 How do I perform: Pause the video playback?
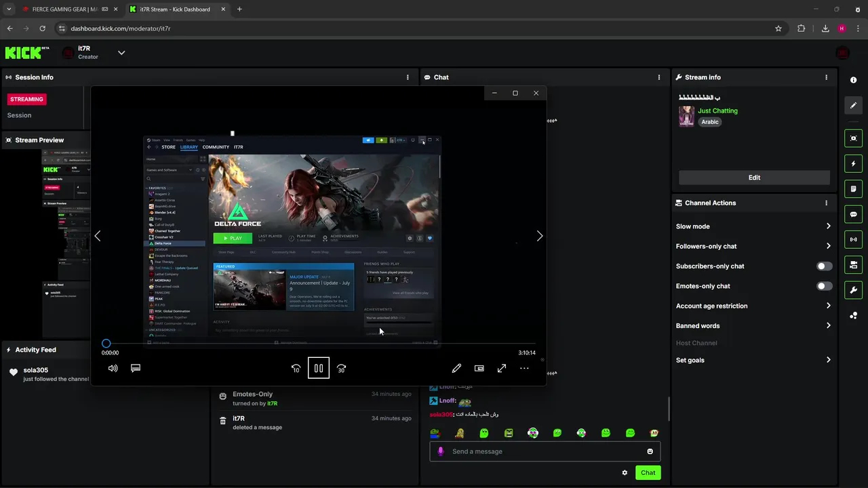pyautogui.click(x=319, y=368)
